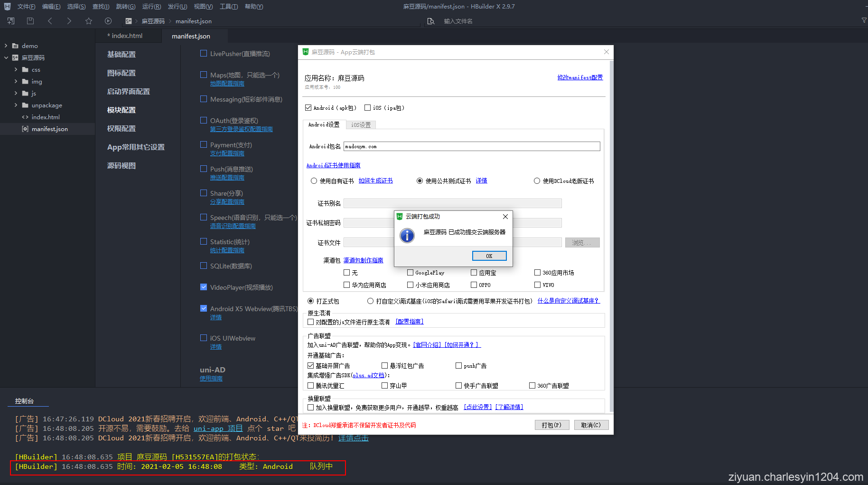Navigate forward using the right arrow icon
Image resolution: width=868 pixels, height=485 pixels.
[x=69, y=21]
